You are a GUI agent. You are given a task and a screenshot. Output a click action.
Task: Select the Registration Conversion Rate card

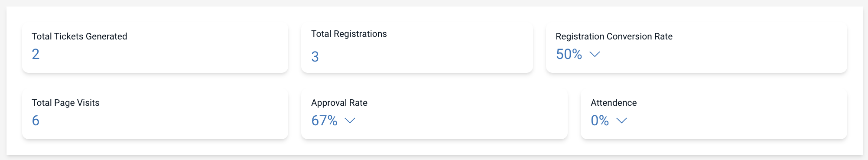tap(696, 48)
